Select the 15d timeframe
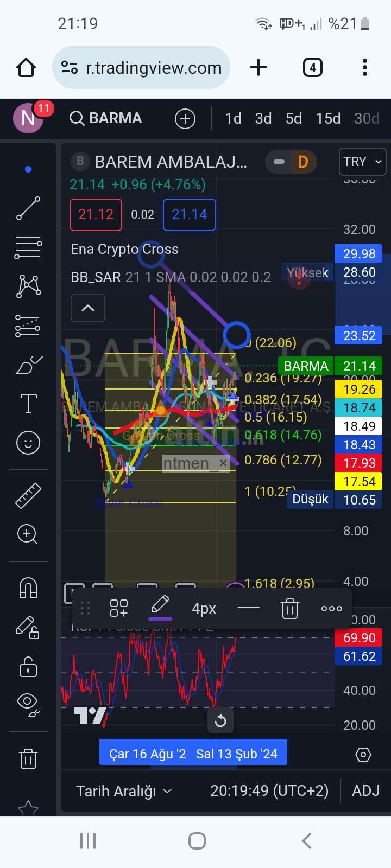Screen dimensions: 391x868 (328, 118)
